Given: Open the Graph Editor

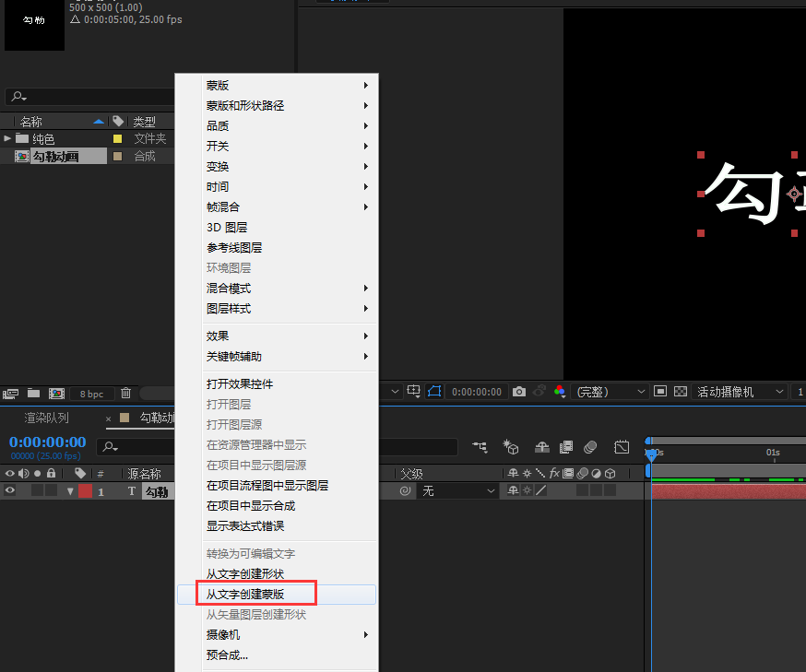Looking at the screenshot, I should 622,447.
